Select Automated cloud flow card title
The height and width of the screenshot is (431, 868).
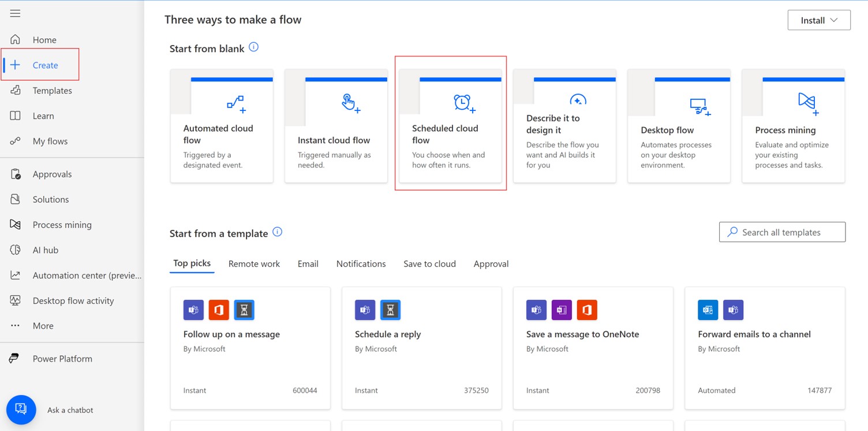[x=218, y=134]
